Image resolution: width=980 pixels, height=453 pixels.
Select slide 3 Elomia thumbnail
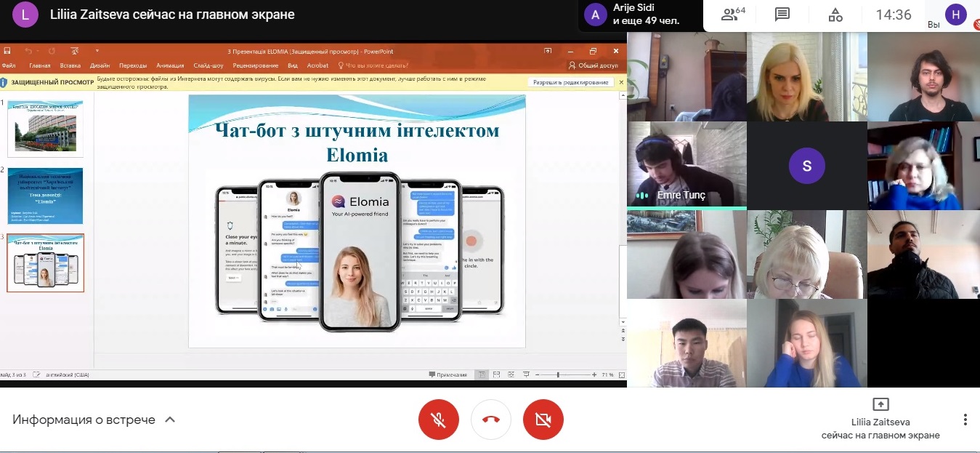[x=45, y=263]
